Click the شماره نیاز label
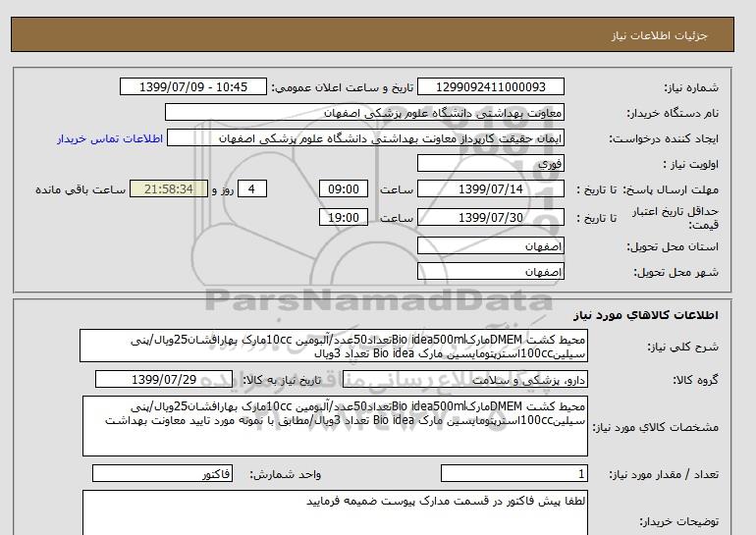Image resolution: width=756 pixels, height=535 pixels. [691, 87]
